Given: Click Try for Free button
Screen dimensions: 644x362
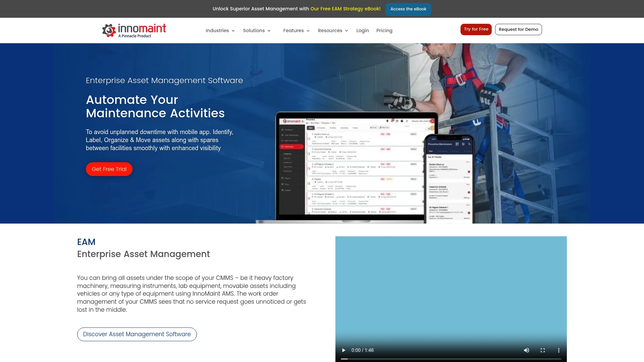Looking at the screenshot, I should tap(476, 29).
